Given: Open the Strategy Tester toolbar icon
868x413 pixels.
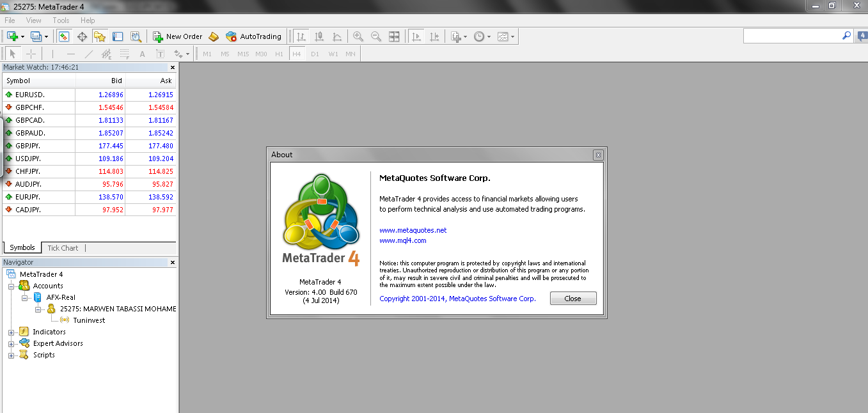Looking at the screenshot, I should point(136,36).
